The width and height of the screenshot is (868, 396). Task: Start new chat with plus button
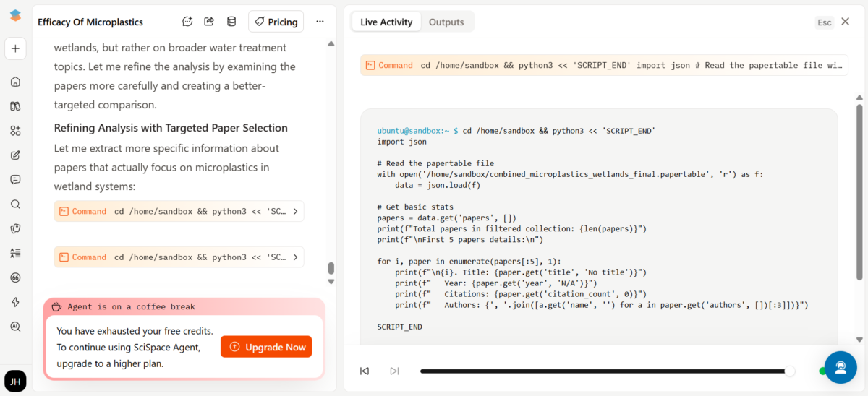(x=15, y=49)
